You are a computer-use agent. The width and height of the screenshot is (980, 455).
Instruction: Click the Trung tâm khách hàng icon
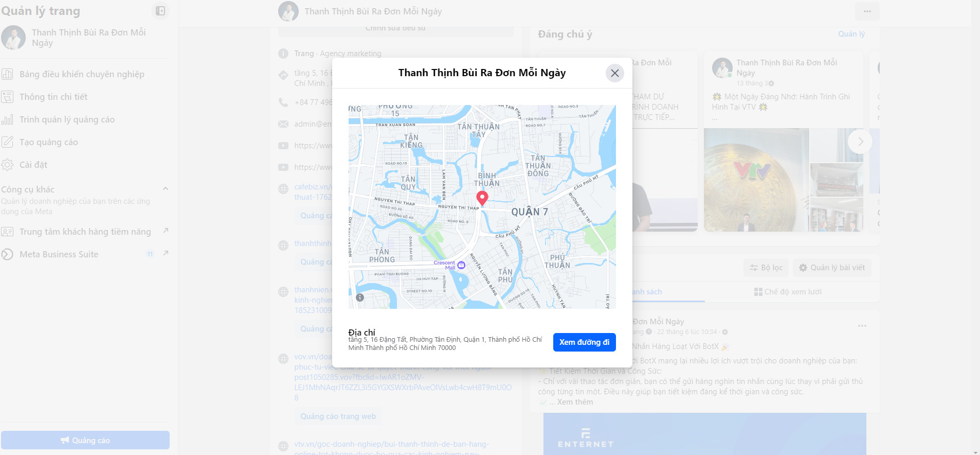(x=7, y=232)
